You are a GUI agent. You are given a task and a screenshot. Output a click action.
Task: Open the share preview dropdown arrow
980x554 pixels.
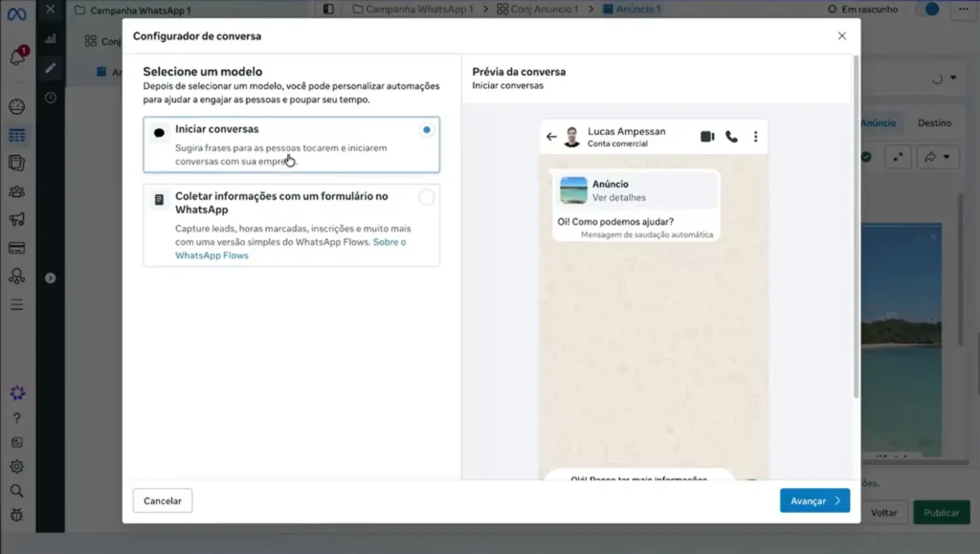coord(947,157)
